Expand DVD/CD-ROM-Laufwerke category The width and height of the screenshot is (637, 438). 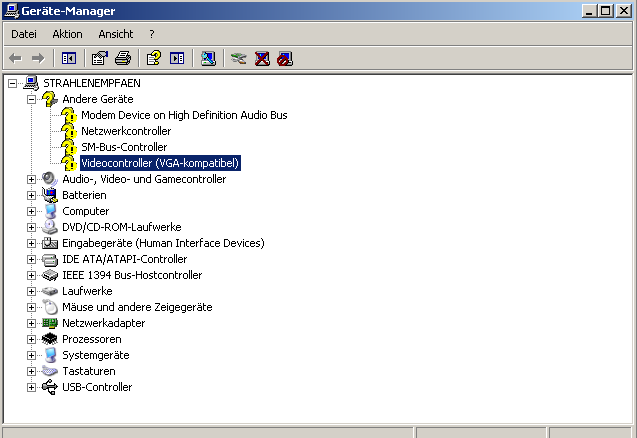pos(31,227)
